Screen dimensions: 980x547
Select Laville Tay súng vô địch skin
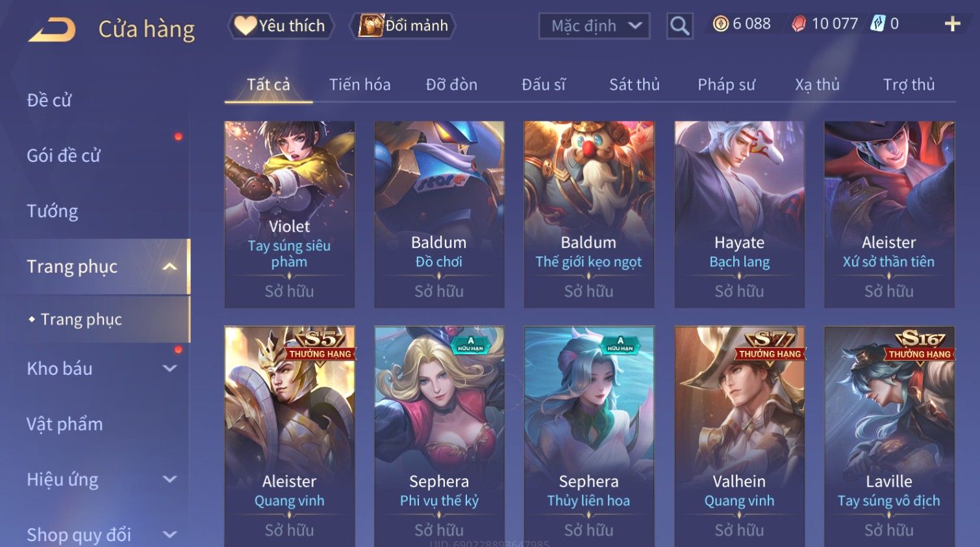tap(889, 437)
